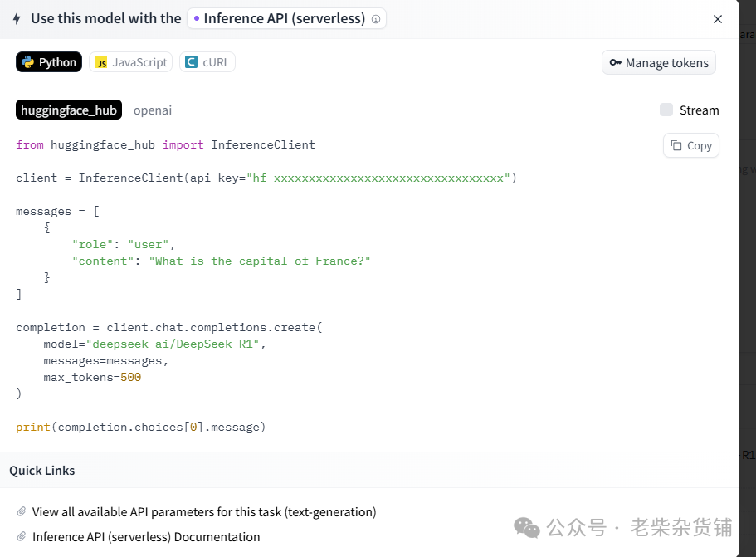Click the model name deepseek-ai/DeepSeek-R1 in code
Image resolution: width=756 pixels, height=557 pixels.
173,344
